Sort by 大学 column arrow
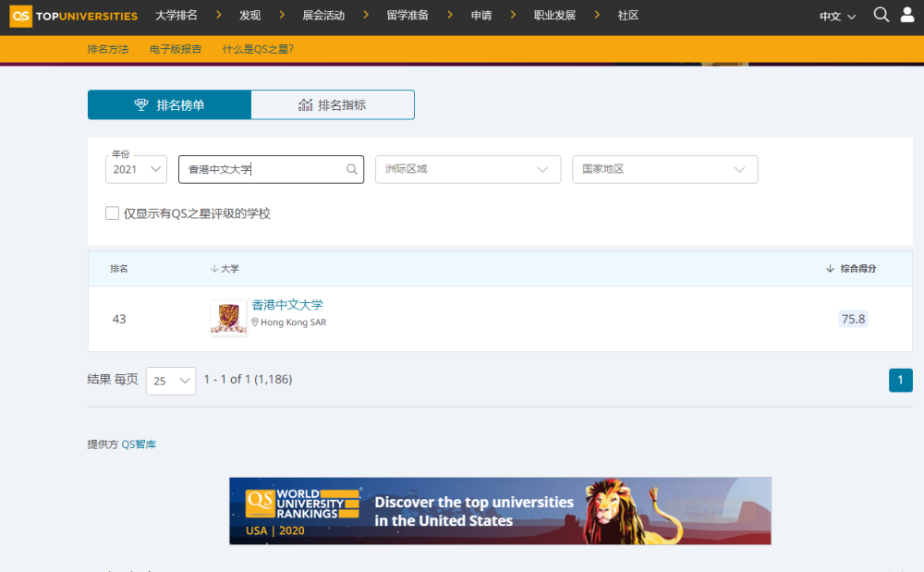 point(214,269)
